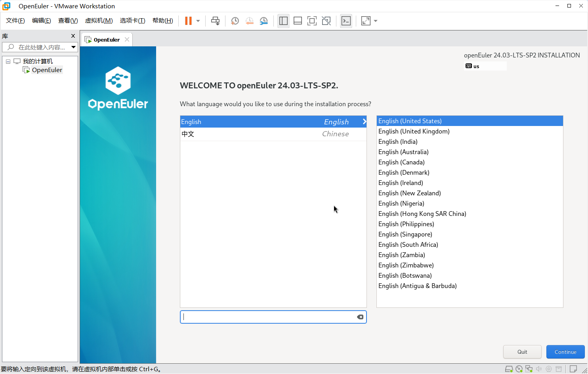Screen dimensions: 588x374
Task: Enter full screen mode icon
Action: tap(312, 21)
